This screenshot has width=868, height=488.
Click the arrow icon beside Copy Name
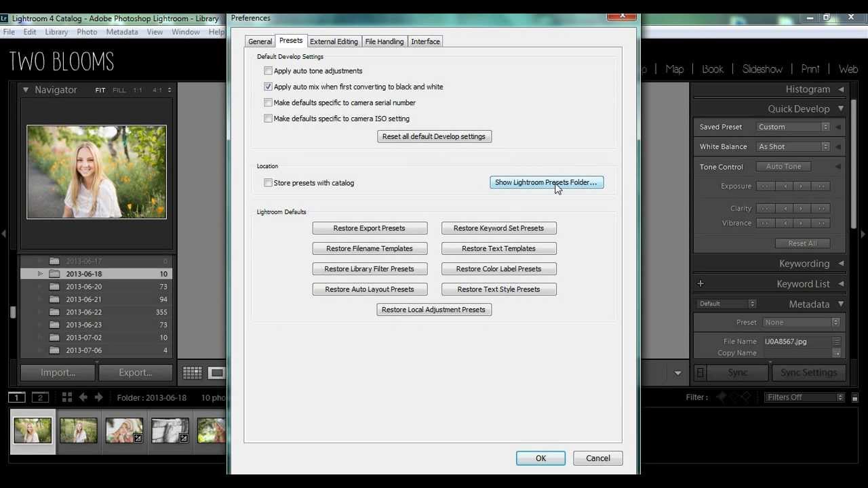click(x=837, y=353)
